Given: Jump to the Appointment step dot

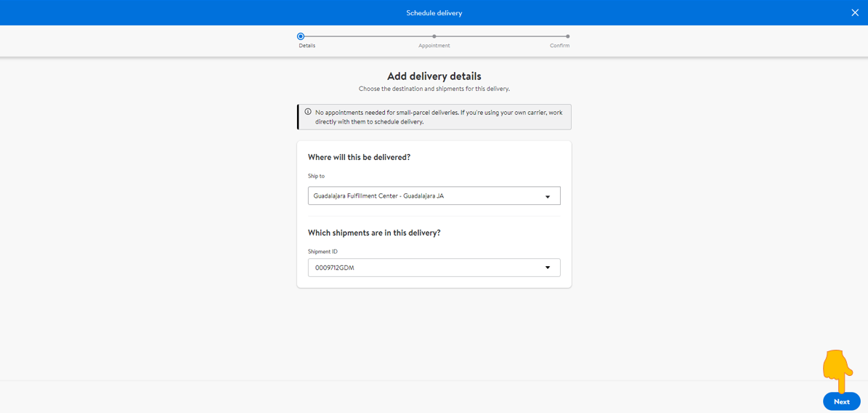Looking at the screenshot, I should 434,36.
